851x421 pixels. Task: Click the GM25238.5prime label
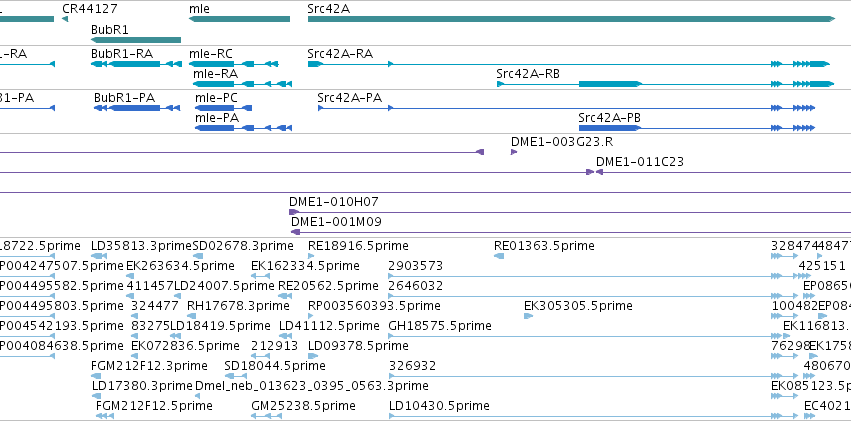(303, 406)
